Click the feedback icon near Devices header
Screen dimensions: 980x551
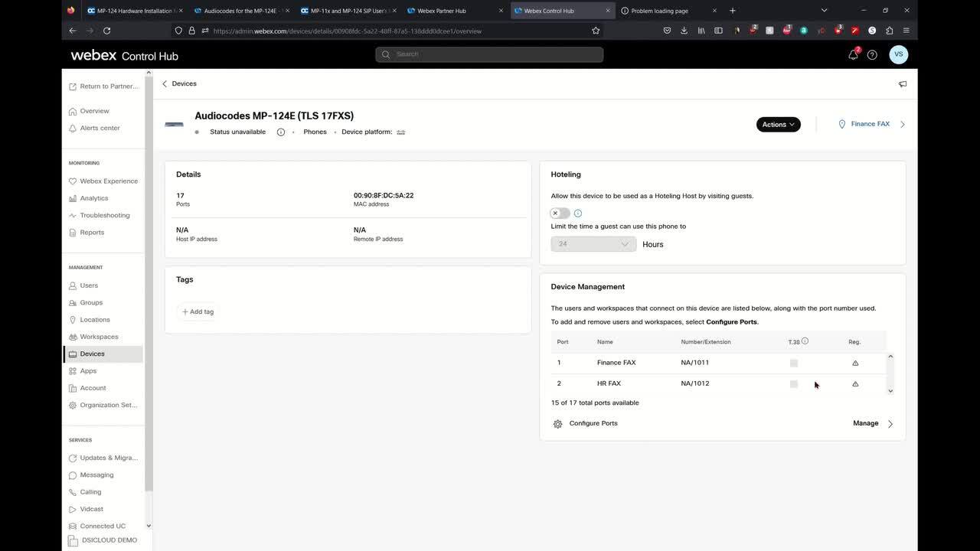903,84
